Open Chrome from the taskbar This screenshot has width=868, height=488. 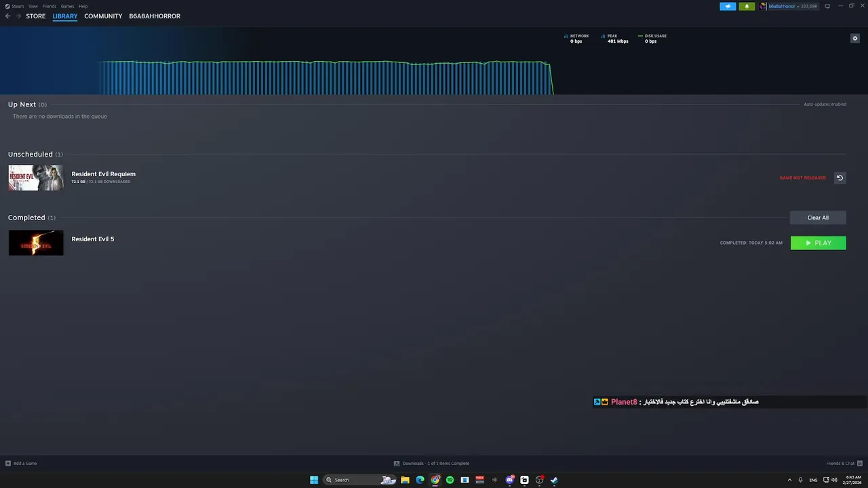435,480
